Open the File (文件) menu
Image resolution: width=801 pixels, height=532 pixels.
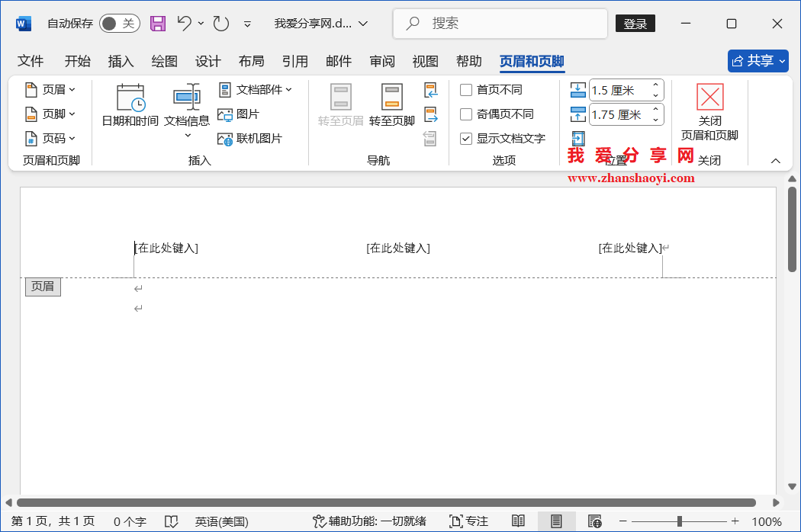31,61
